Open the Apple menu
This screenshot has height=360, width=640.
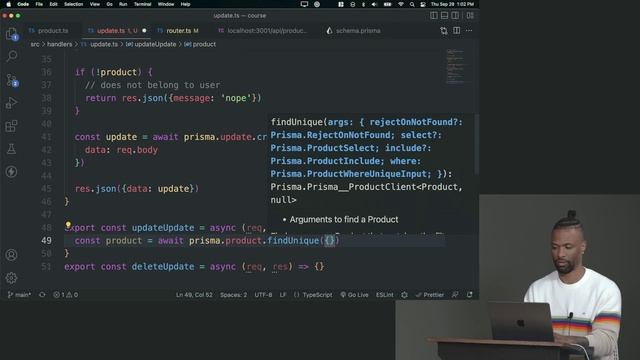tap(9, 4)
